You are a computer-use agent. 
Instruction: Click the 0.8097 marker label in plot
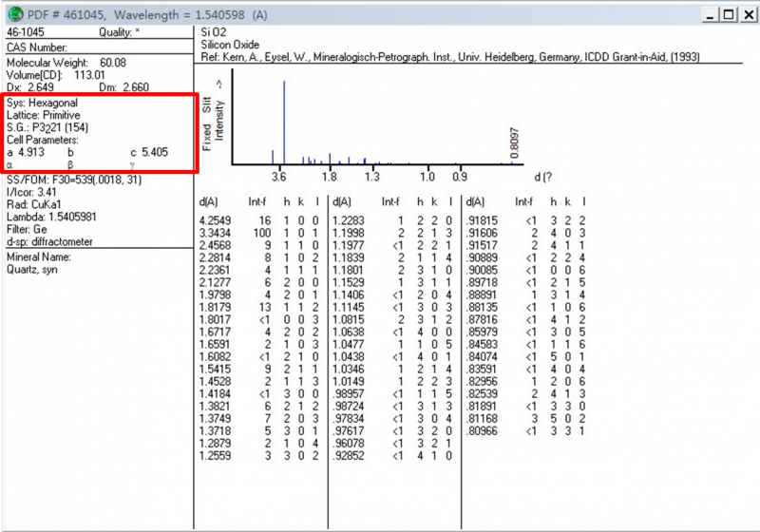(x=514, y=142)
